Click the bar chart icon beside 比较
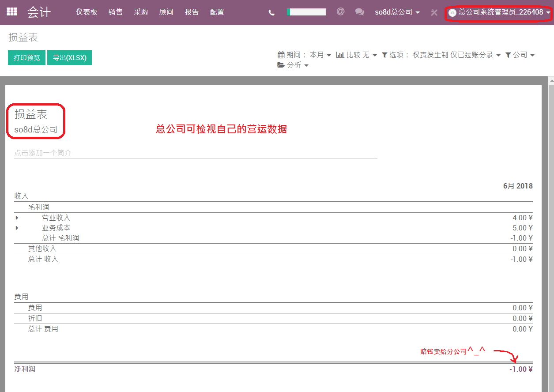This screenshot has height=392, width=554. (340, 55)
